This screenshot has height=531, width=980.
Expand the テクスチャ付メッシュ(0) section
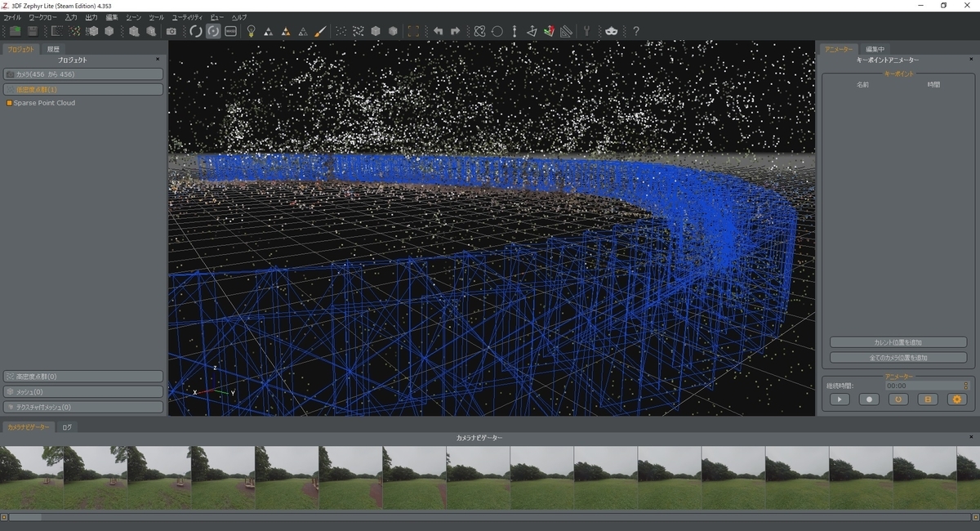pyautogui.click(x=83, y=407)
